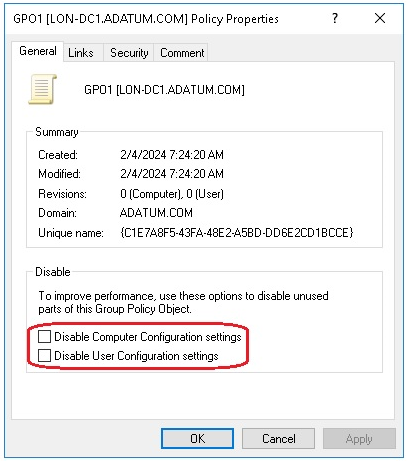408x461 pixels.
Task: Click the dialog title bar text
Action: click(146, 19)
